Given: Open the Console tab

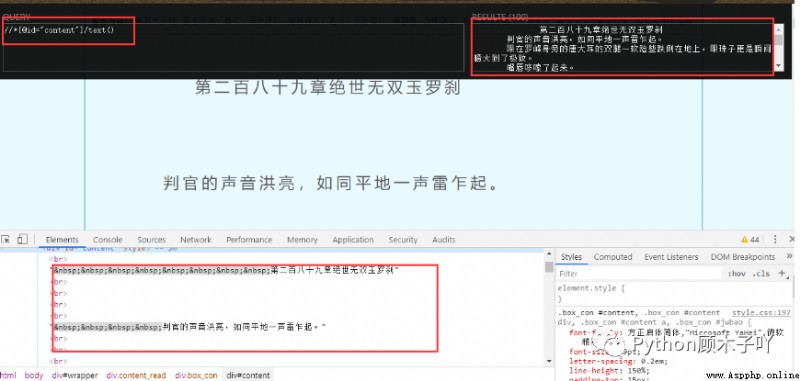Looking at the screenshot, I should pyautogui.click(x=108, y=239).
